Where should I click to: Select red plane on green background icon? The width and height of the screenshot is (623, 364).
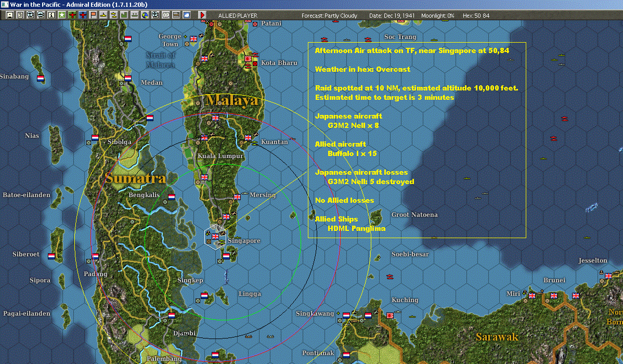[x=72, y=15]
